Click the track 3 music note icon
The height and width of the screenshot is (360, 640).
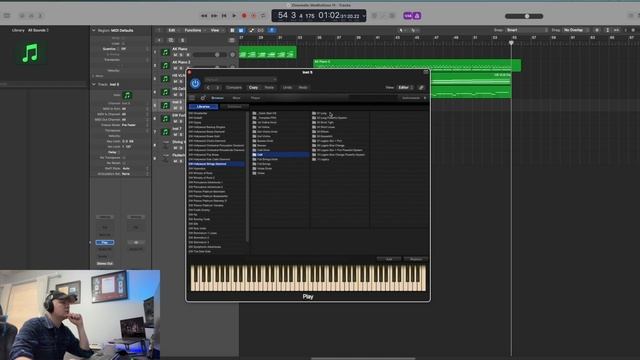click(165, 79)
